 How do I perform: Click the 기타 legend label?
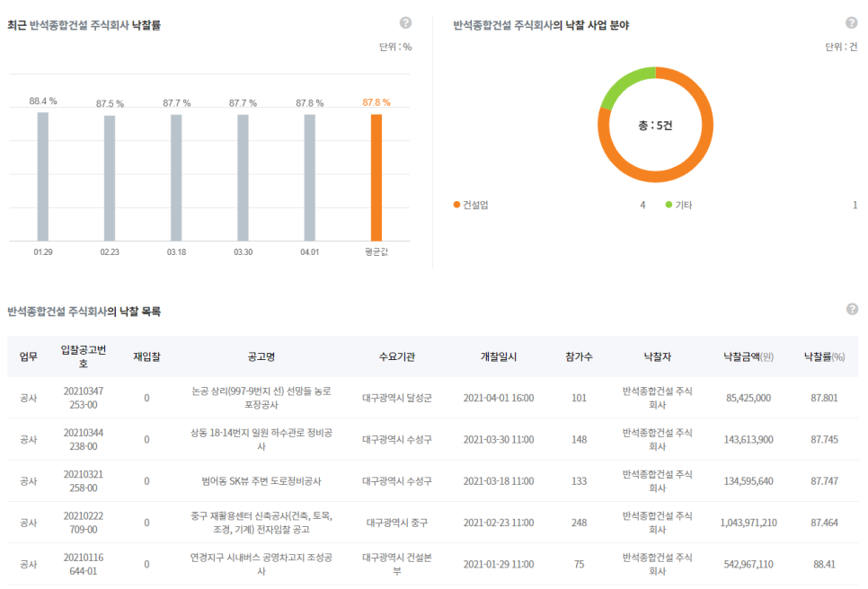point(684,205)
